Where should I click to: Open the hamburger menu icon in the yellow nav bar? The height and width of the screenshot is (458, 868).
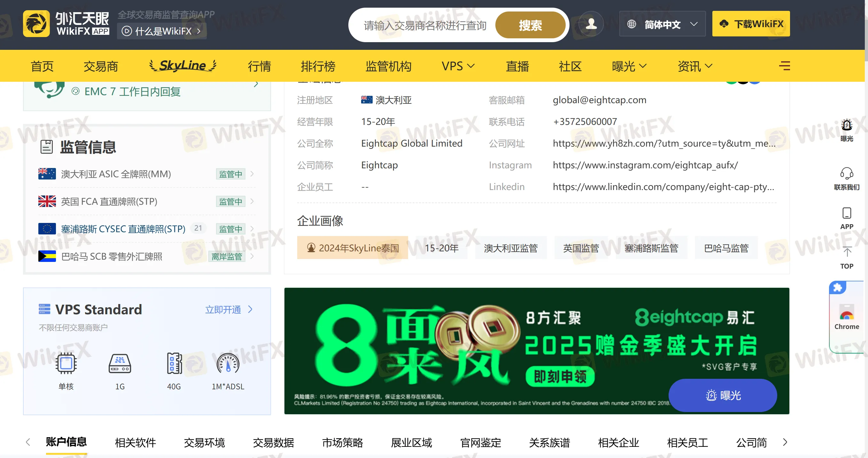(785, 66)
